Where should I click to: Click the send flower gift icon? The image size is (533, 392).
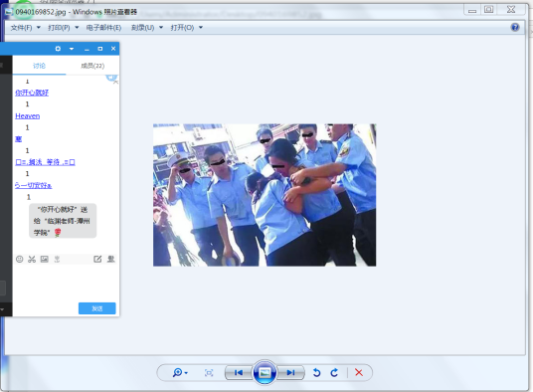pyautogui.click(x=57, y=259)
